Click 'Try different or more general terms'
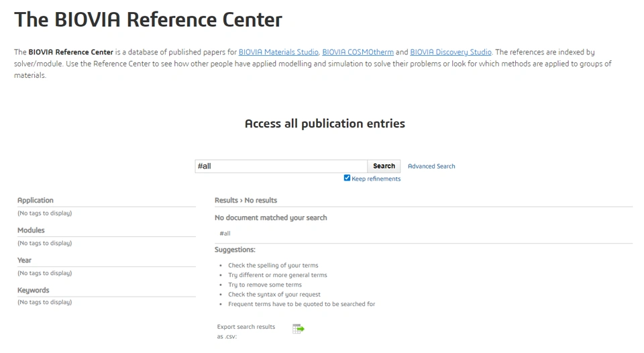644x353 pixels. pyautogui.click(x=278, y=275)
